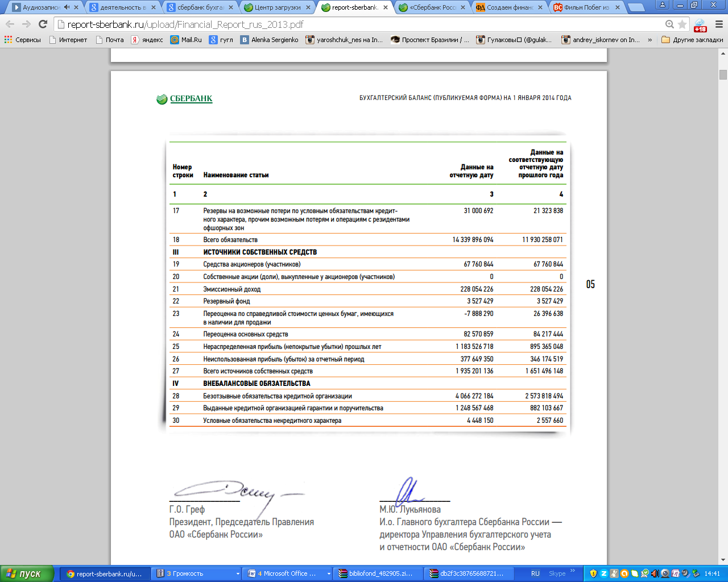Open the Chrome hamburger menu

coord(718,24)
